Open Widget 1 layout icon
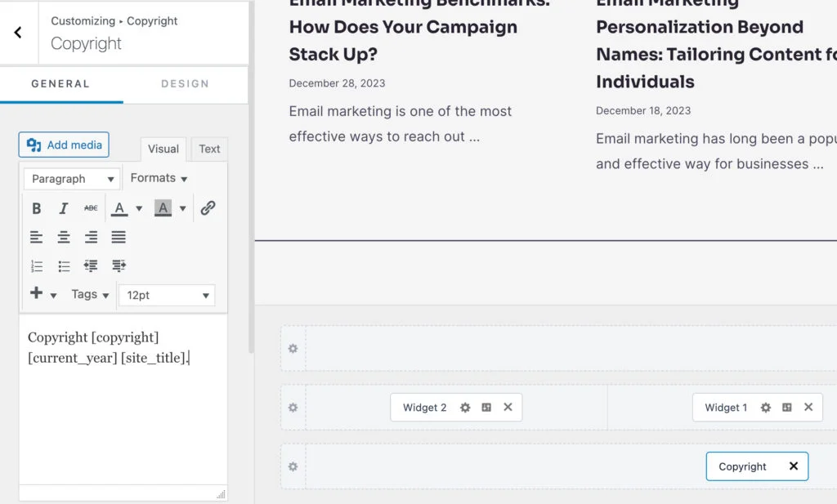This screenshot has width=837, height=504. pyautogui.click(x=787, y=408)
